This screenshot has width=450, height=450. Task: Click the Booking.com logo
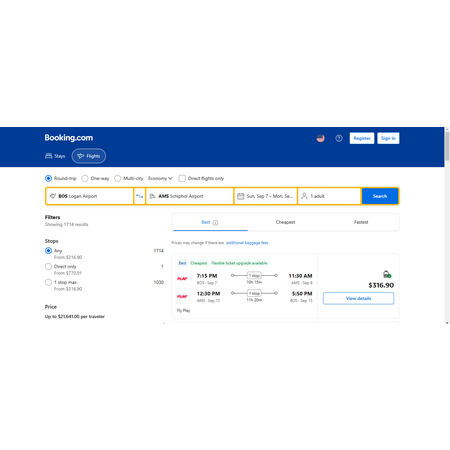(69, 138)
